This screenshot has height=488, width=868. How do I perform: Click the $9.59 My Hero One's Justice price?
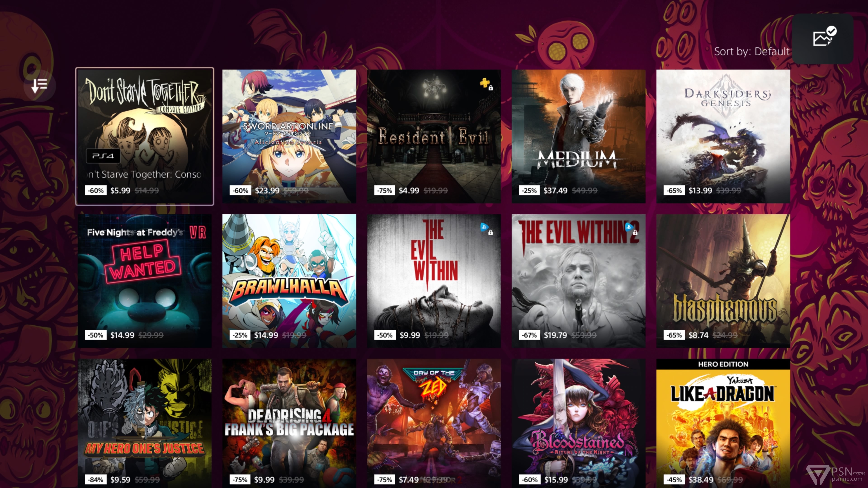120,480
